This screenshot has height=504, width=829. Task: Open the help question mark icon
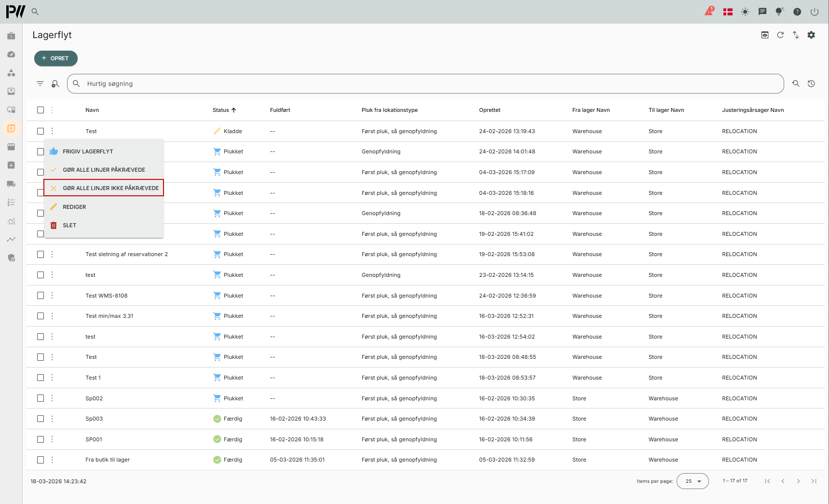(797, 12)
